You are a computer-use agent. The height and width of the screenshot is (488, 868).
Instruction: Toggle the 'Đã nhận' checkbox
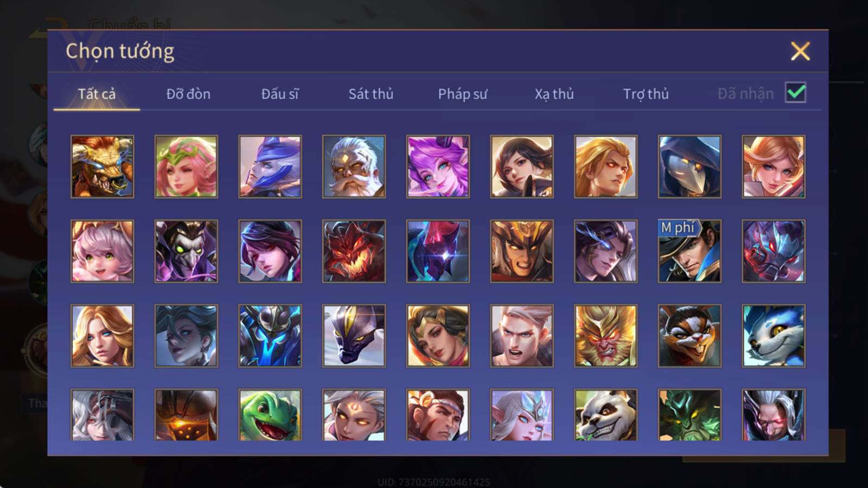795,93
